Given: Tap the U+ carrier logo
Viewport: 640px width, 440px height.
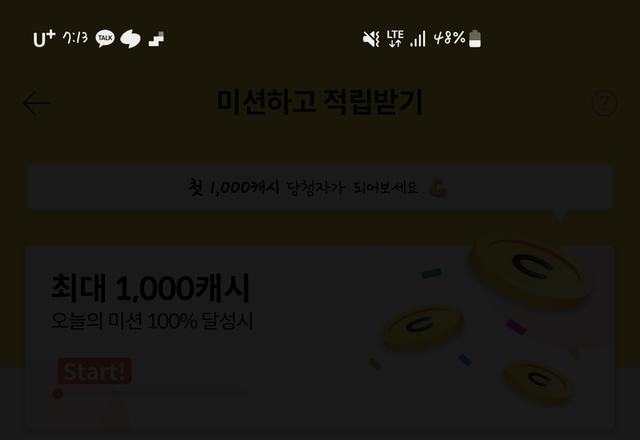Looking at the screenshot, I should coord(44,39).
